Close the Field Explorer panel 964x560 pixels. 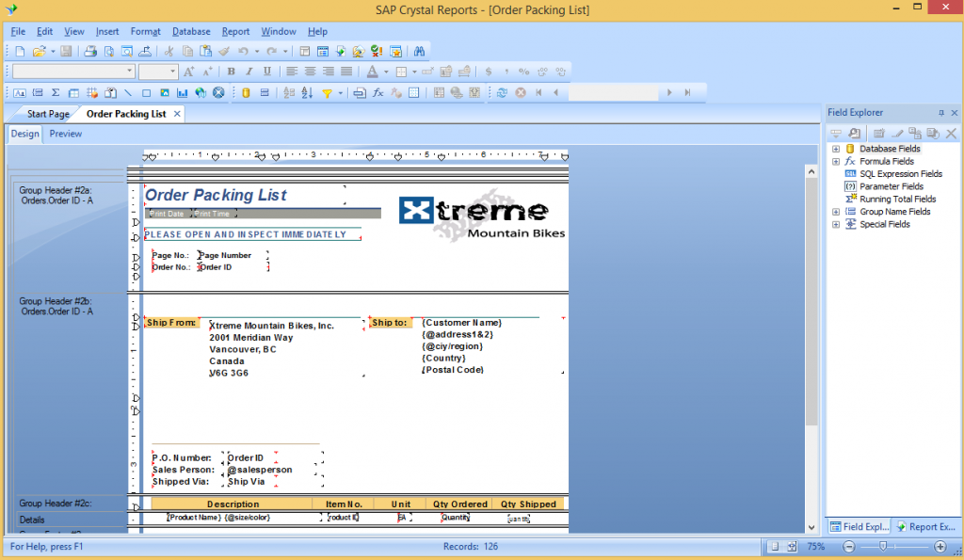coord(955,113)
